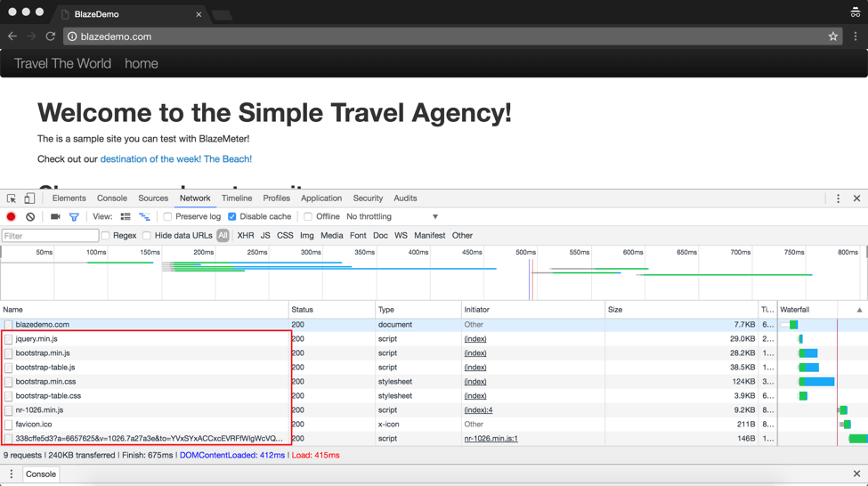The image size is (868, 486).
Task: Click the browser forward arrow
Action: [31, 36]
